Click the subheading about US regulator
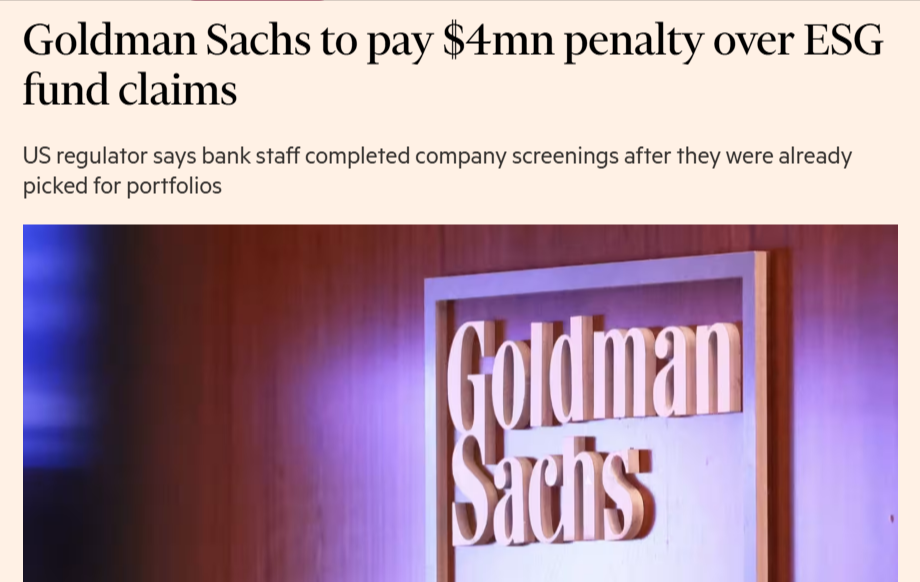Image resolution: width=920 pixels, height=582 pixels. point(437,170)
